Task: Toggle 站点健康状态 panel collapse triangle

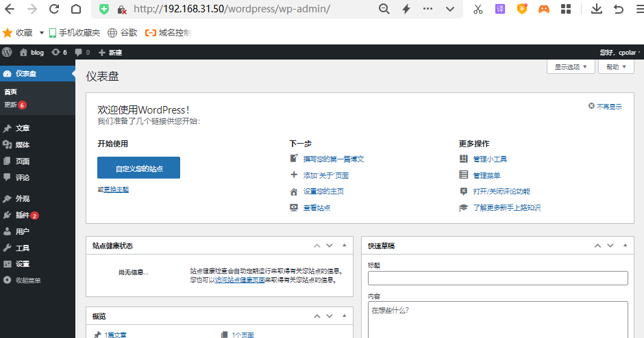Action: (x=344, y=246)
